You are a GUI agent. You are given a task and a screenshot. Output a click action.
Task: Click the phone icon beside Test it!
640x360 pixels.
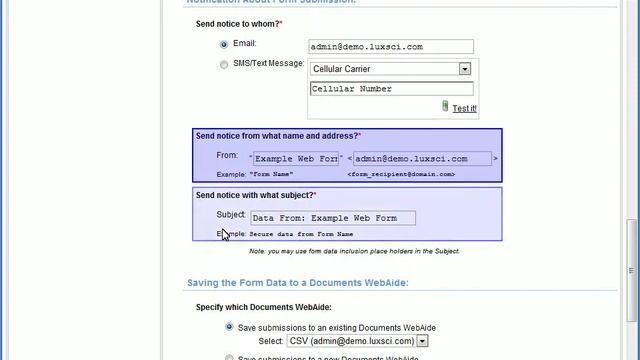445,106
